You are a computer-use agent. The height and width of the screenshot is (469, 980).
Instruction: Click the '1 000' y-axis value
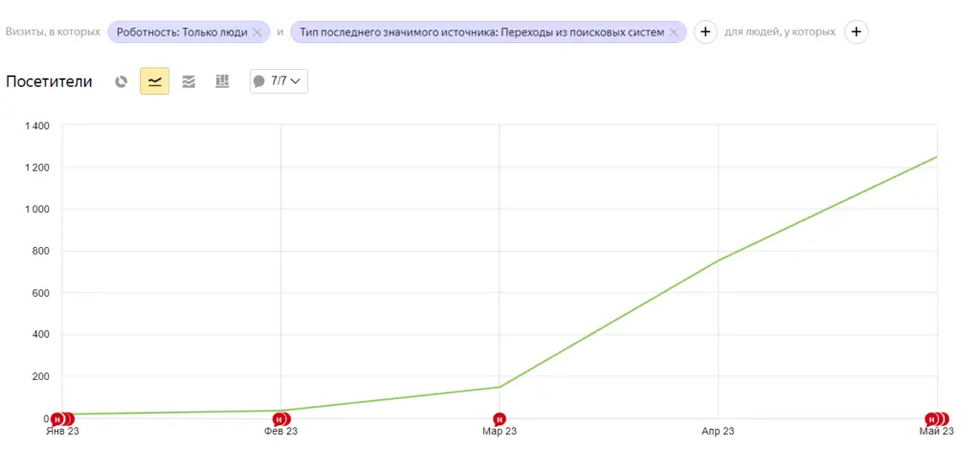pyautogui.click(x=37, y=210)
